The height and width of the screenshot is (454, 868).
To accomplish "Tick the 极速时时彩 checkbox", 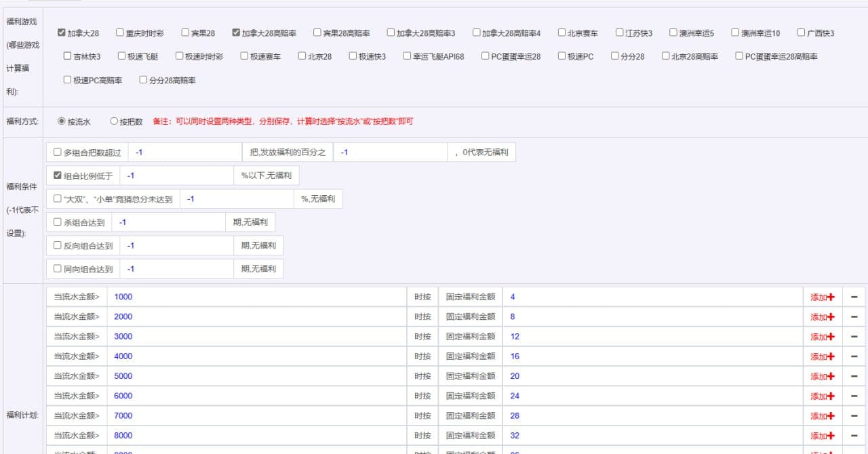I will tap(179, 56).
